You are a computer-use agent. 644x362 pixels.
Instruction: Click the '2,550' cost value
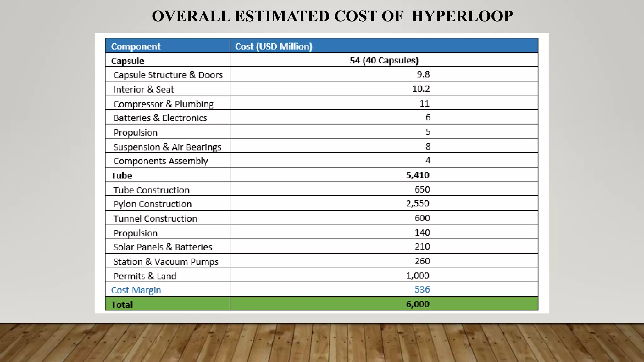coord(418,204)
